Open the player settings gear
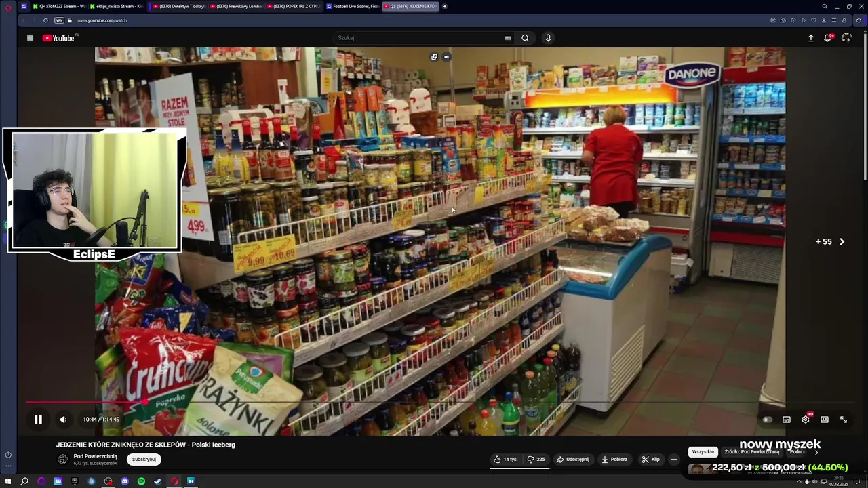The height and width of the screenshot is (488, 868). 806,420
